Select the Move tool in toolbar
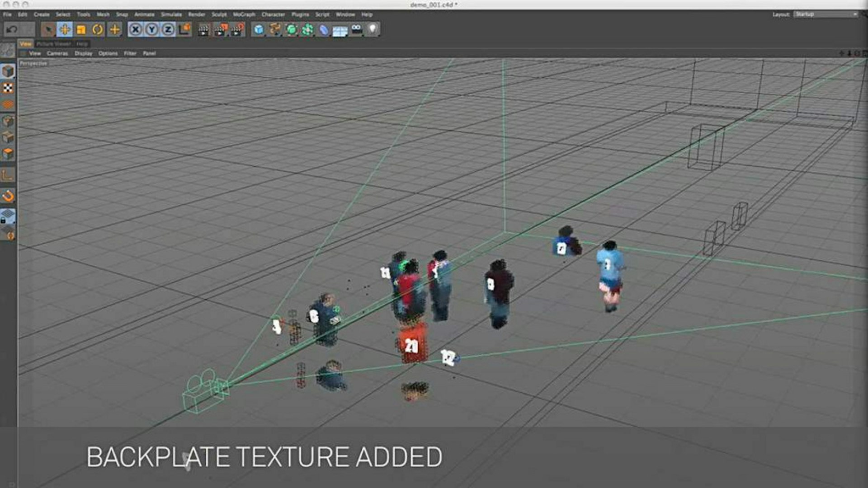Screen dimensions: 868x488 (65, 30)
